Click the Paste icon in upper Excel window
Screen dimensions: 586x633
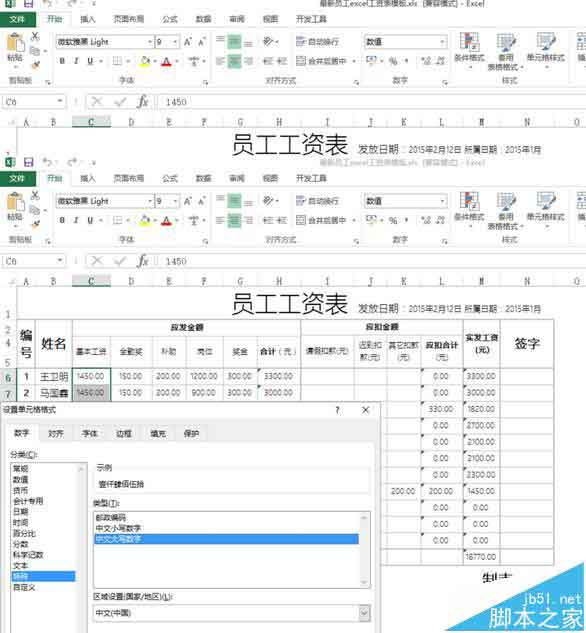(x=15, y=43)
